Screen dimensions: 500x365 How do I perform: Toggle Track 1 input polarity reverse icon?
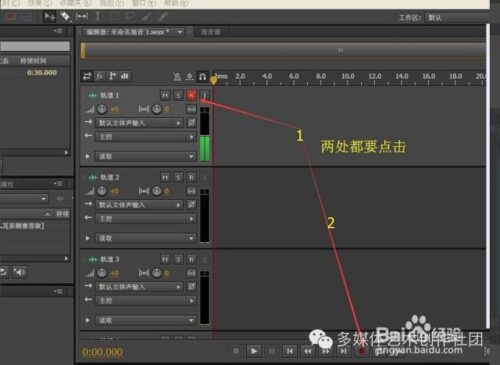pyautogui.click(x=191, y=123)
